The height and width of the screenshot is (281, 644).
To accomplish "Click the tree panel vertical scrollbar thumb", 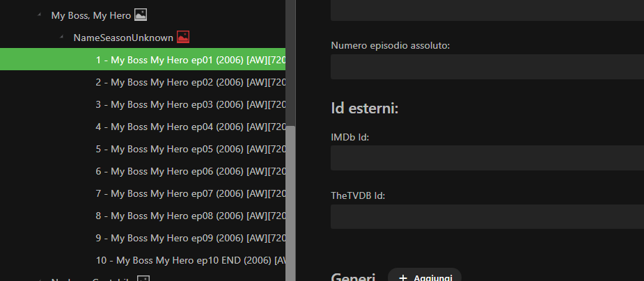I will (290, 203).
